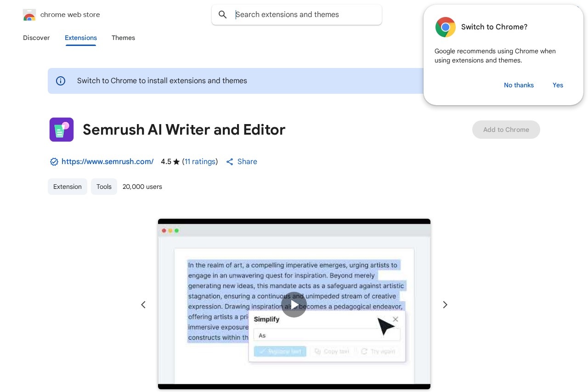View the 11 ratings link
The width and height of the screenshot is (588, 392).
coord(200,162)
